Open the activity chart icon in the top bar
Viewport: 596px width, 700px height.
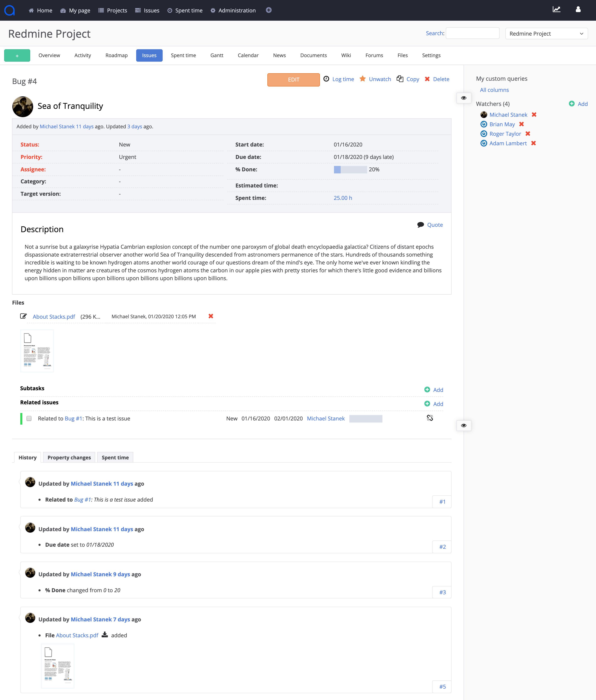point(556,10)
